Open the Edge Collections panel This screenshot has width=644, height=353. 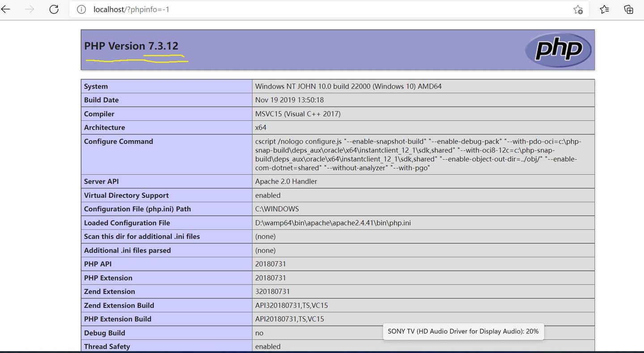629,9
